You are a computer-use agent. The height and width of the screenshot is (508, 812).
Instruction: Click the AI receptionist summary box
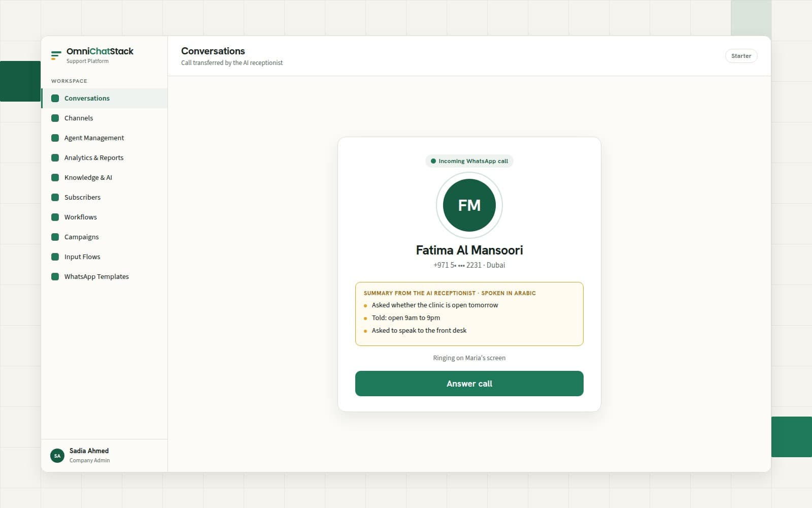[469, 314]
